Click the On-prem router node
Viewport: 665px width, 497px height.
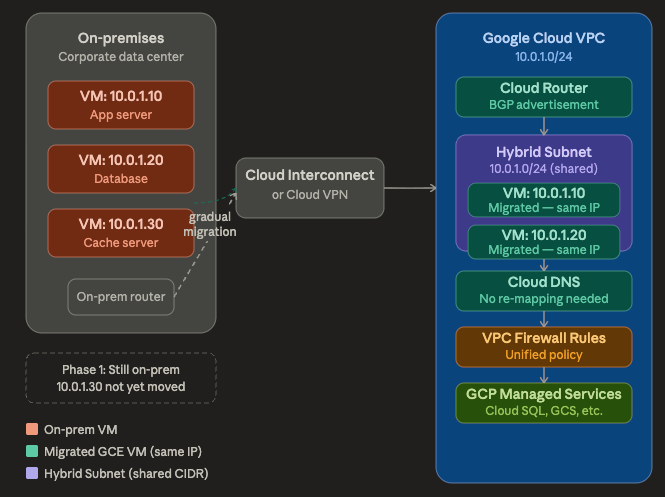(121, 297)
